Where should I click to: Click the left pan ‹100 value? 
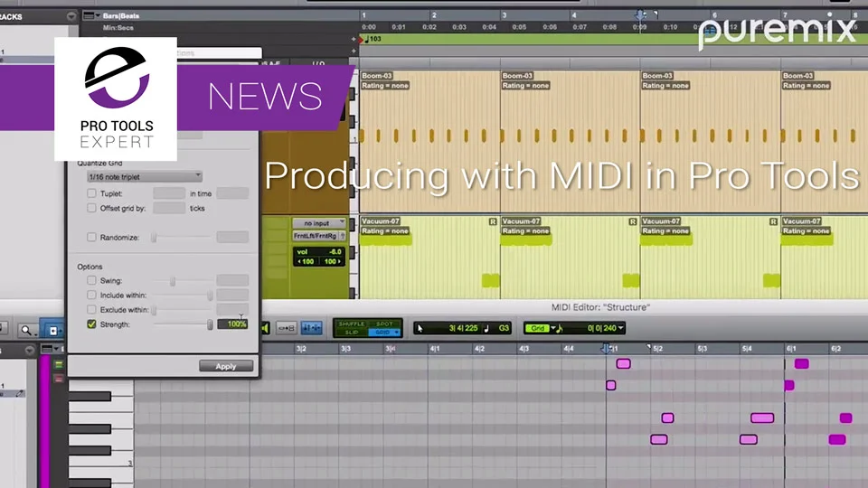(306, 261)
